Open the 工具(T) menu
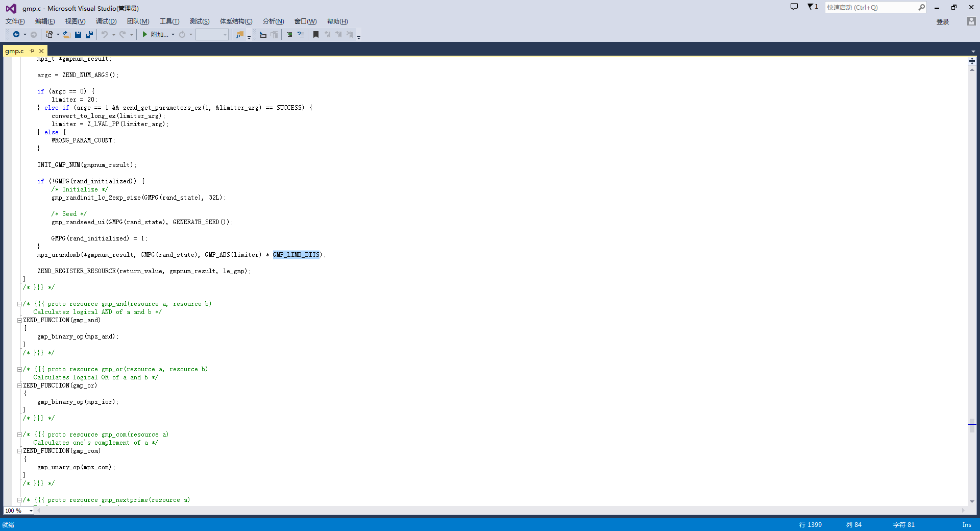 point(169,21)
